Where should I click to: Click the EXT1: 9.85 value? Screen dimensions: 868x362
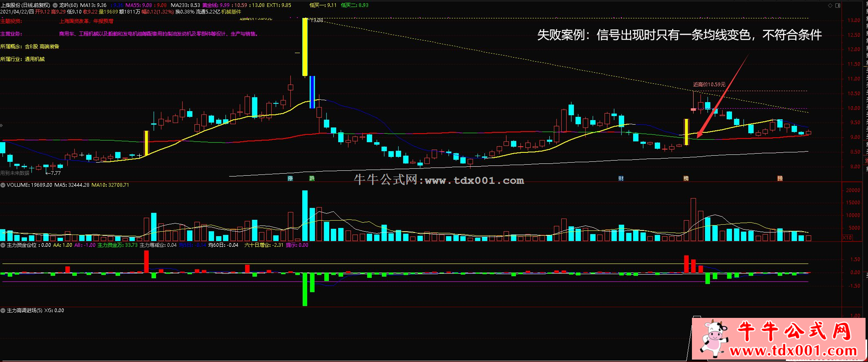[279, 5]
